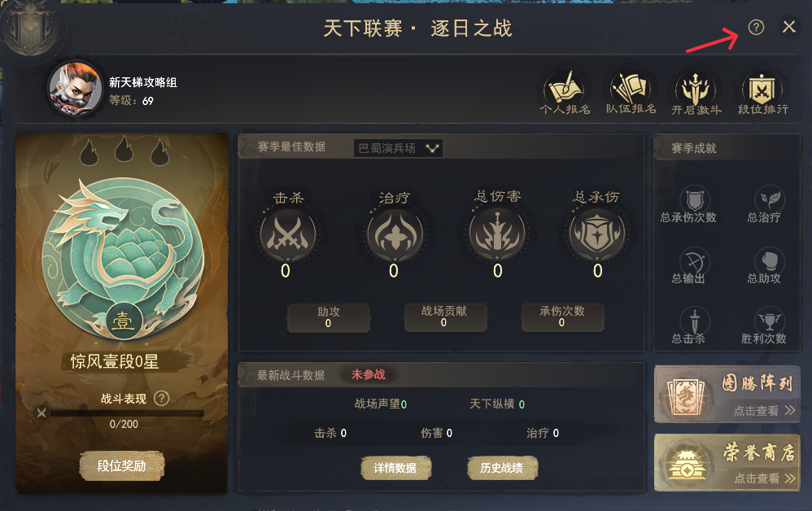812x511 pixels.
Task: Expand the 巴蜀演兵场 battlefield dropdown
Action: click(398, 148)
